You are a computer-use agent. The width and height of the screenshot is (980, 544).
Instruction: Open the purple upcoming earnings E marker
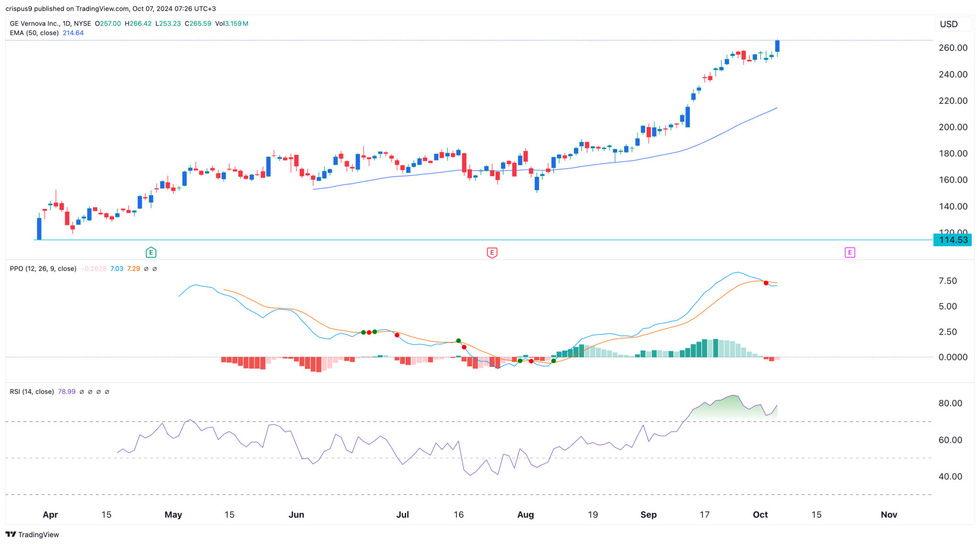point(849,252)
